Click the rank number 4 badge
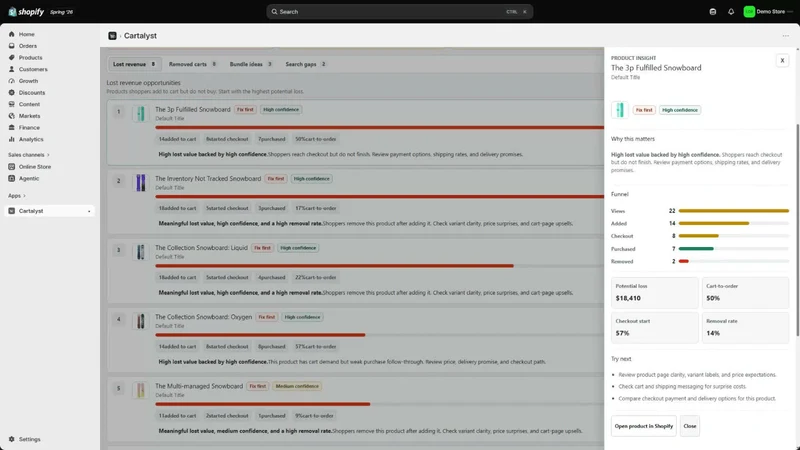 [118, 319]
